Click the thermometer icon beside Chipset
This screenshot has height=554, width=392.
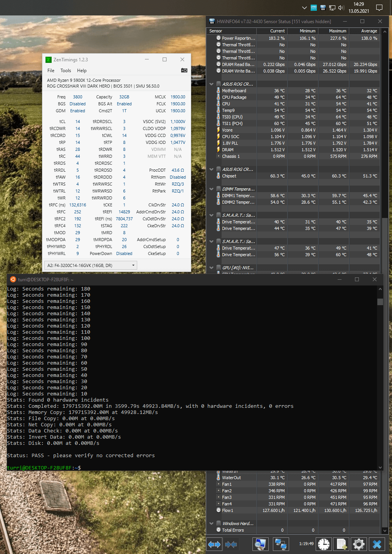219,176
